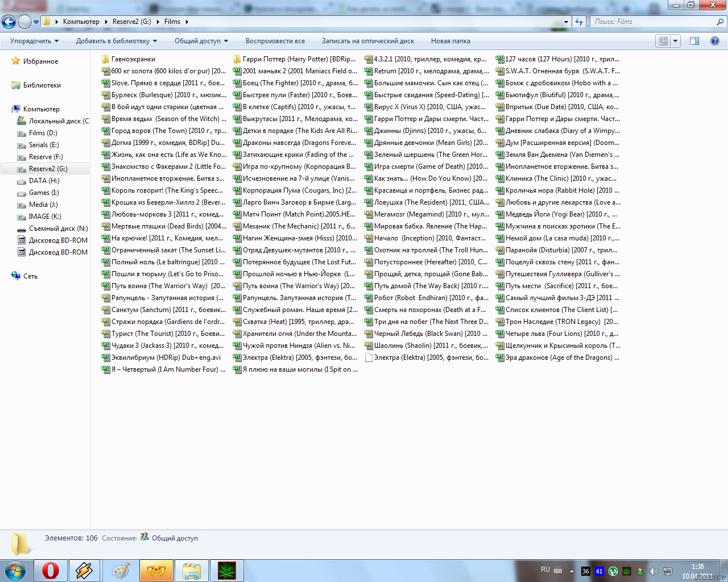Select 'Эквилибриум (HDRip) Dub+eng.avi' file
Viewport: 728px width, 582px height.
(x=162, y=357)
